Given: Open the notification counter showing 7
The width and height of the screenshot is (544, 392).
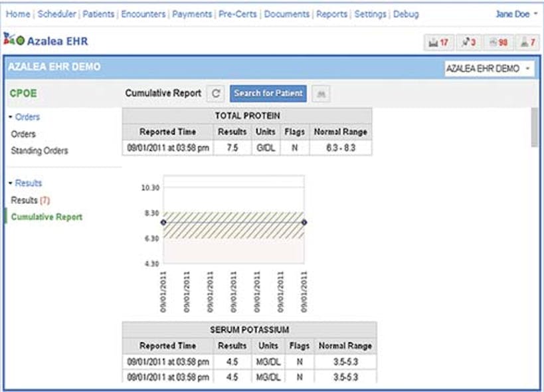Looking at the screenshot, I should click(527, 43).
